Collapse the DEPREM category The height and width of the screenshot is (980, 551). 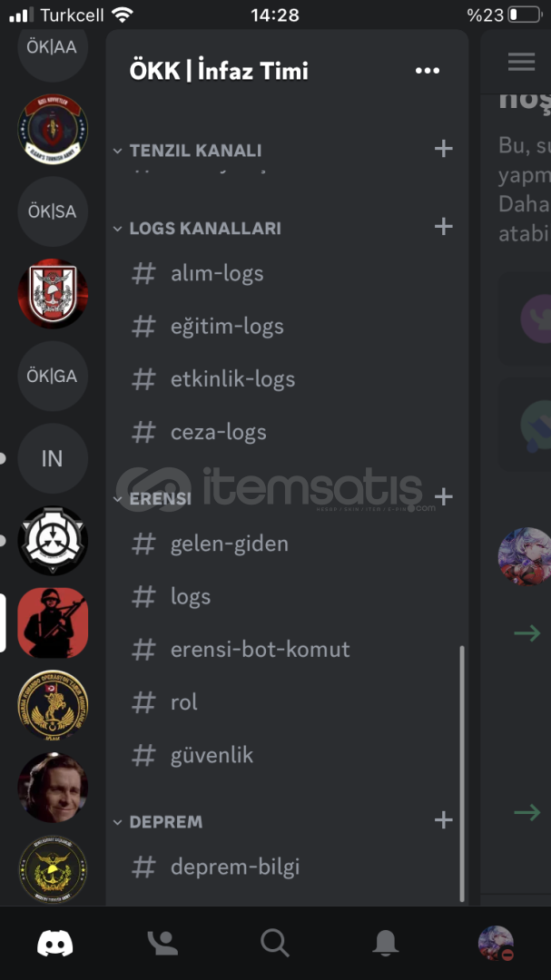(x=158, y=822)
